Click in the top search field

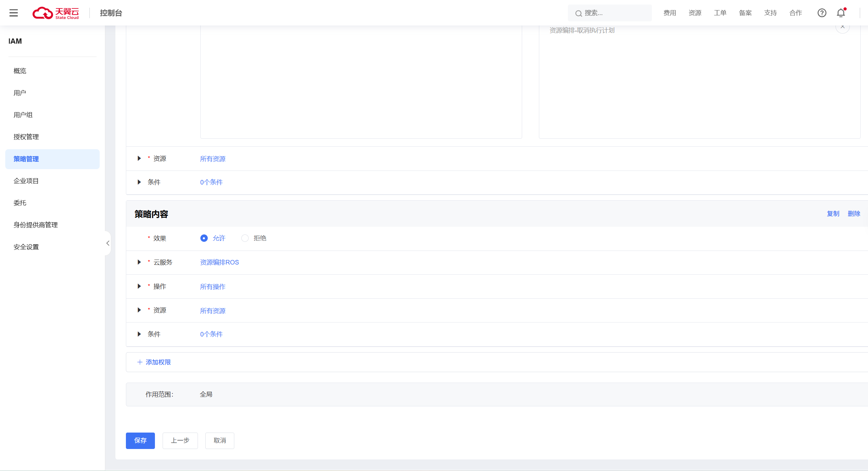click(616, 13)
